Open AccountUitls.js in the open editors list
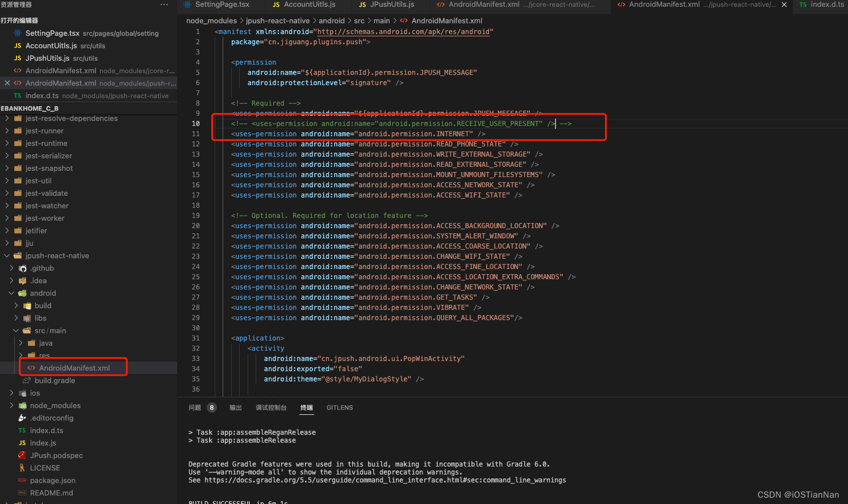The image size is (848, 504). 89,46
